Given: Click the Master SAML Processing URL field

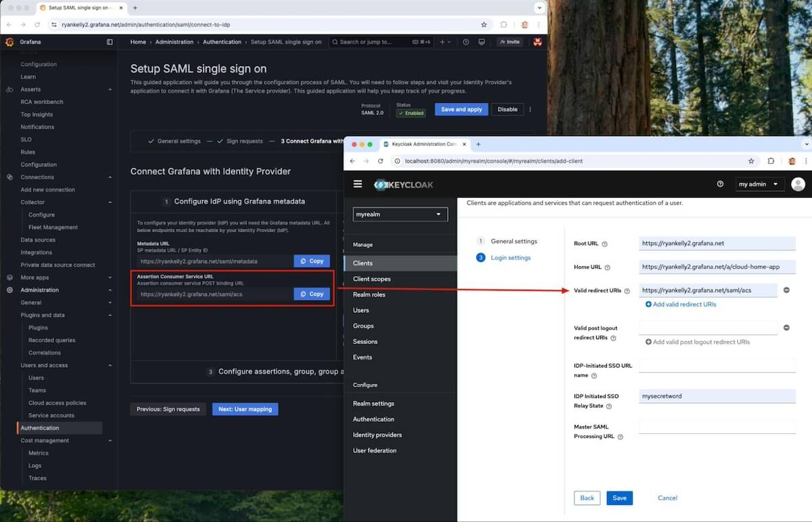Looking at the screenshot, I should 717,427.
